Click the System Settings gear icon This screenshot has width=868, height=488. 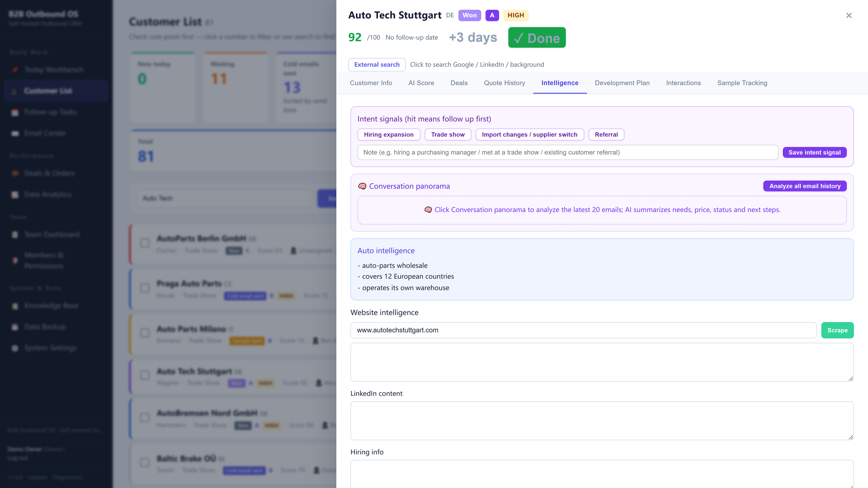tap(15, 348)
